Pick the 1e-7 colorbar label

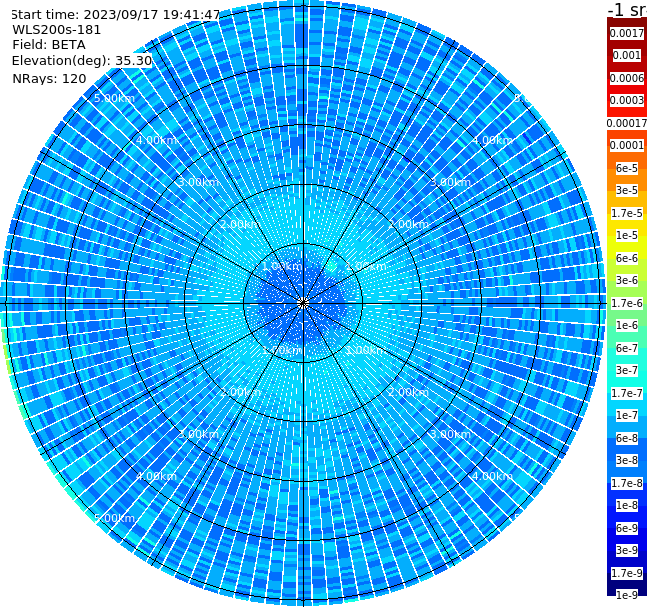pyautogui.click(x=626, y=415)
